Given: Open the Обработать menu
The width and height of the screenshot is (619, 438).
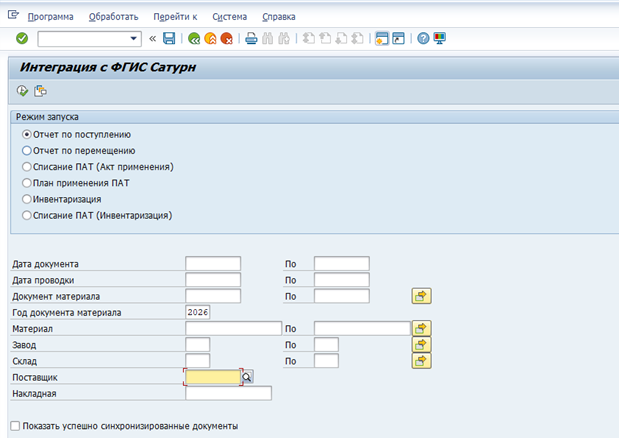Looking at the screenshot, I should [113, 17].
